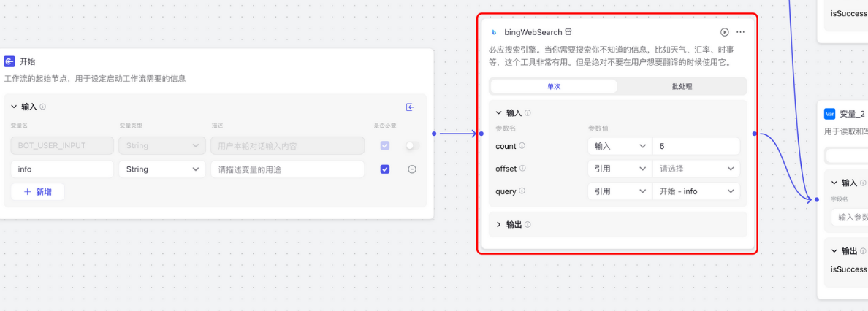868x311 pixels.
Task: Click the offset parameter label
Action: [x=506, y=168]
